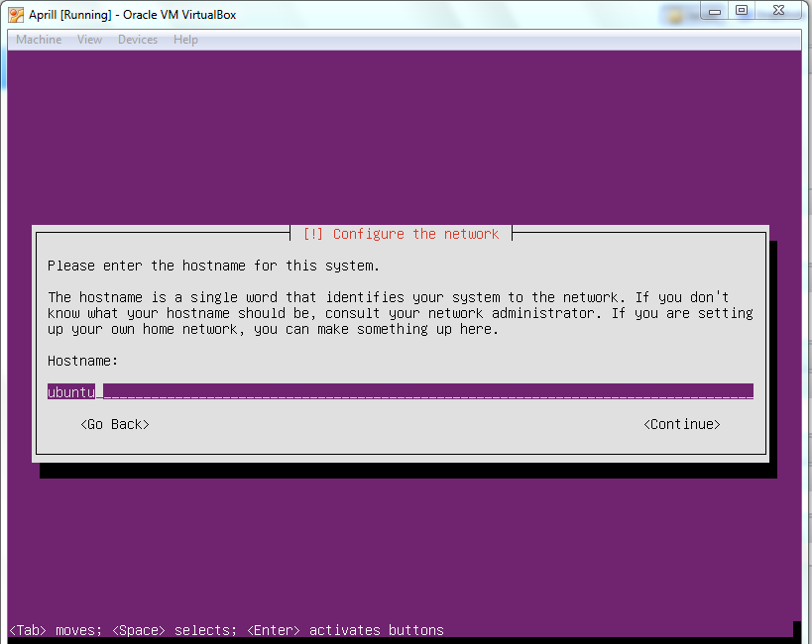812x644 pixels.
Task: Select the <Go Back> button
Action: coord(115,424)
